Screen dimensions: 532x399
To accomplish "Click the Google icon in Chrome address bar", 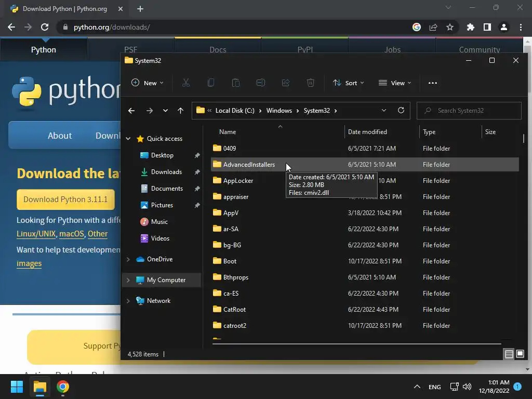I will tap(416, 27).
